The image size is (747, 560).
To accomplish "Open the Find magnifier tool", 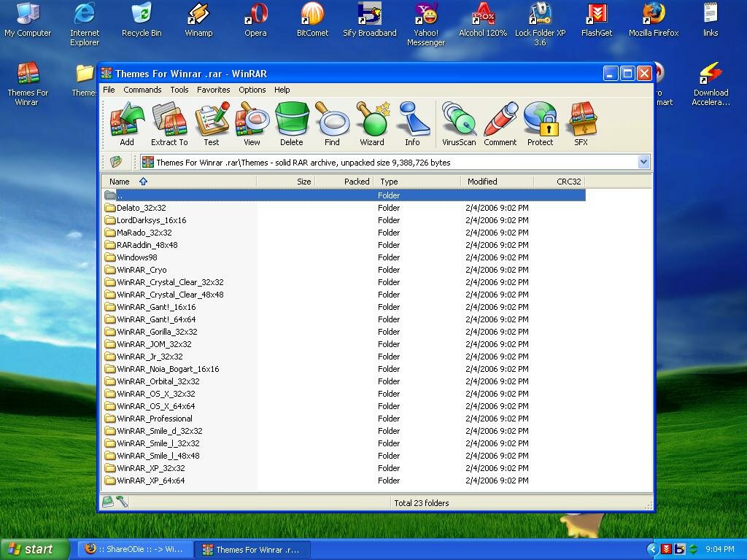I will coord(332,123).
